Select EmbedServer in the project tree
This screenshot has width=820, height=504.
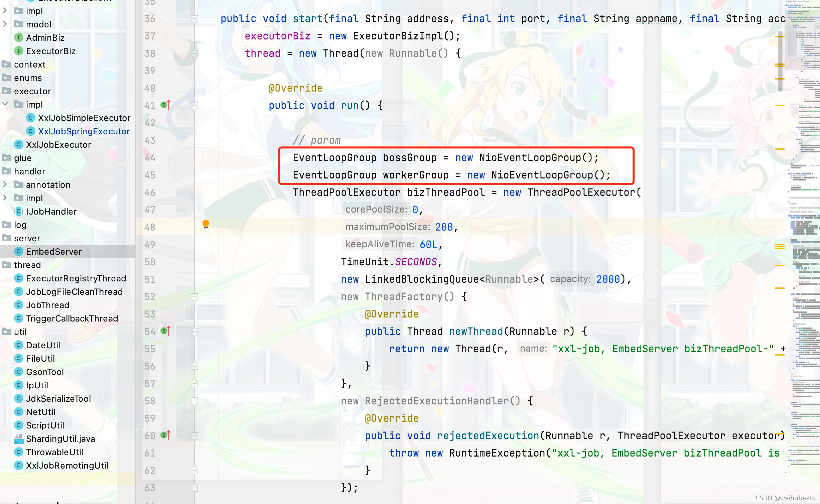point(53,252)
